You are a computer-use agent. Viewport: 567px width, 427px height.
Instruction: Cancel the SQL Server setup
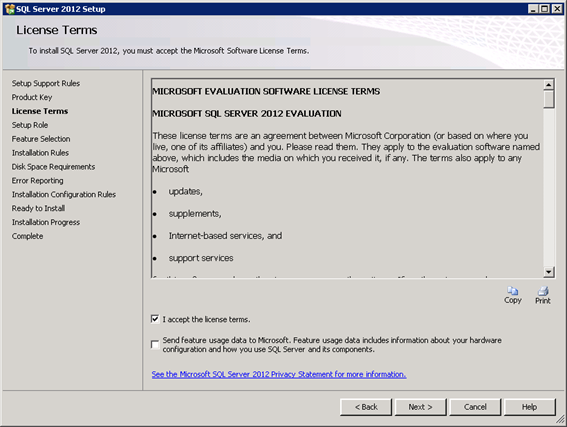coord(475,407)
